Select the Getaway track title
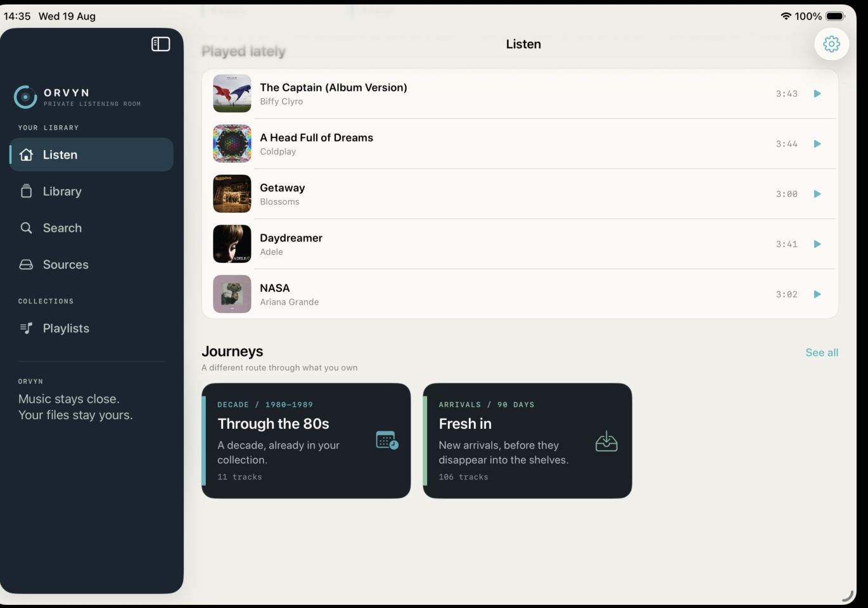Screen dimensions: 868x608 [283, 188]
